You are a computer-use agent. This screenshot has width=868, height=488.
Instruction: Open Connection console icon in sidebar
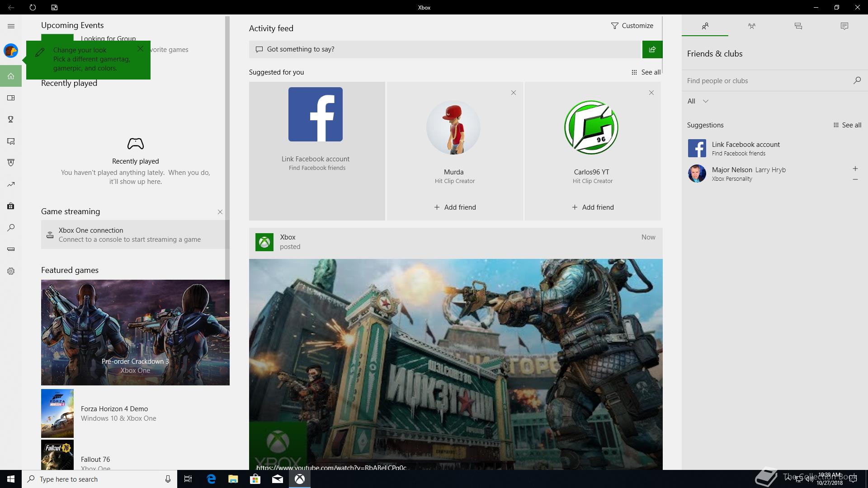(x=11, y=249)
